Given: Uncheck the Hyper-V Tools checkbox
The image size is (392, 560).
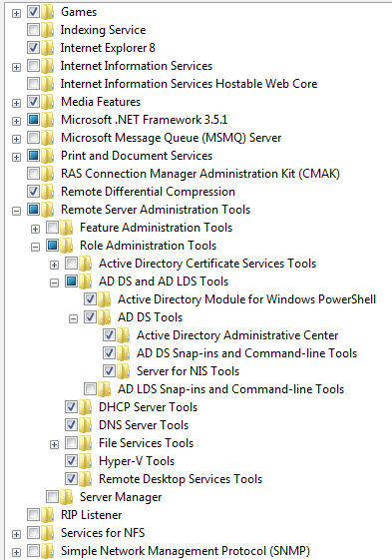Looking at the screenshot, I should pyautogui.click(x=71, y=460).
